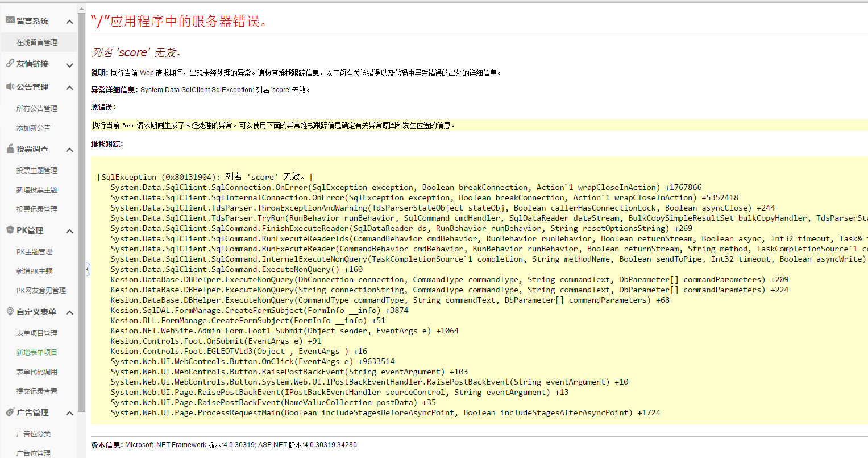Screen dimensions: 868x458
Task: Click the 说明 description line
Action: click(x=297, y=73)
